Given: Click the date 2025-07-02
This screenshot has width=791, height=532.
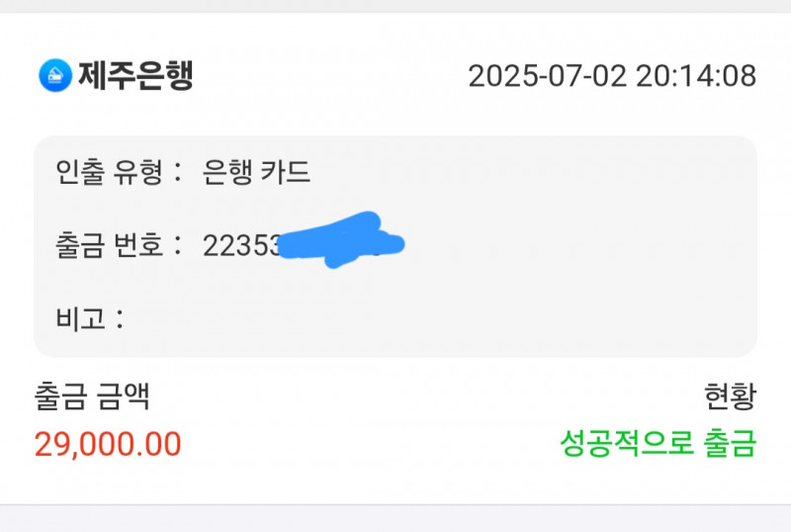Looking at the screenshot, I should pyautogui.click(x=547, y=76).
